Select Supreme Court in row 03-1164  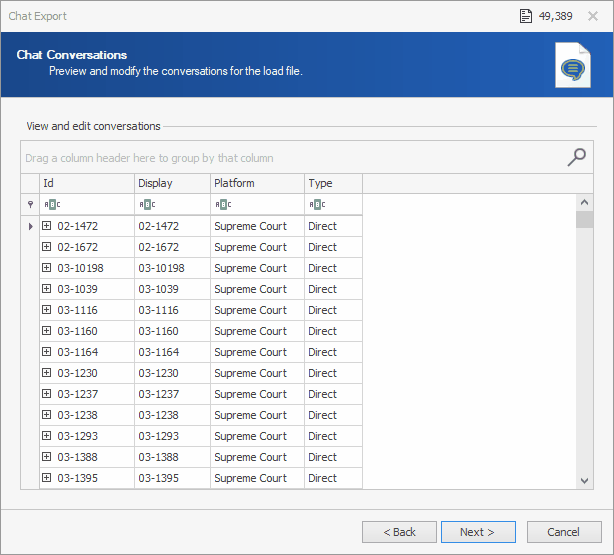tap(257, 352)
